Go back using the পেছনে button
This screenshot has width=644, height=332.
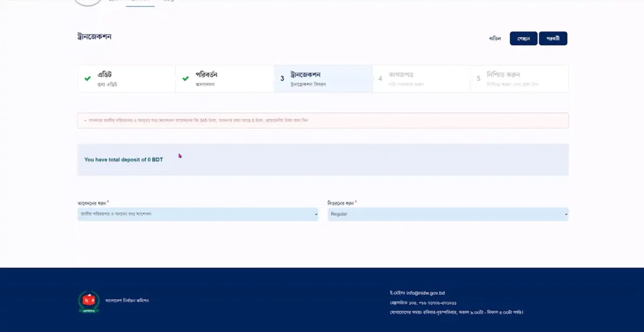pos(524,38)
